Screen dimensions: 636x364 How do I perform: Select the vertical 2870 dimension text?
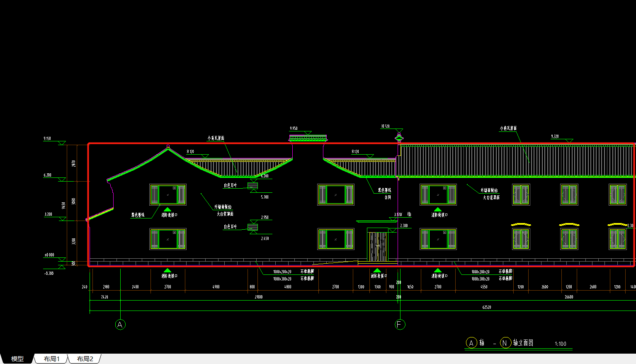74,163
